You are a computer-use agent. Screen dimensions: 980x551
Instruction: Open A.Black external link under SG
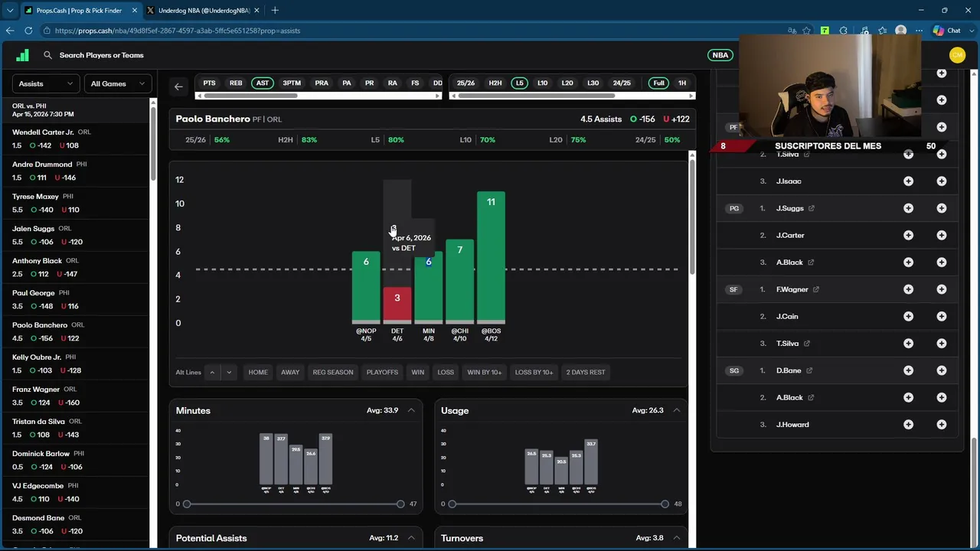[x=810, y=397]
